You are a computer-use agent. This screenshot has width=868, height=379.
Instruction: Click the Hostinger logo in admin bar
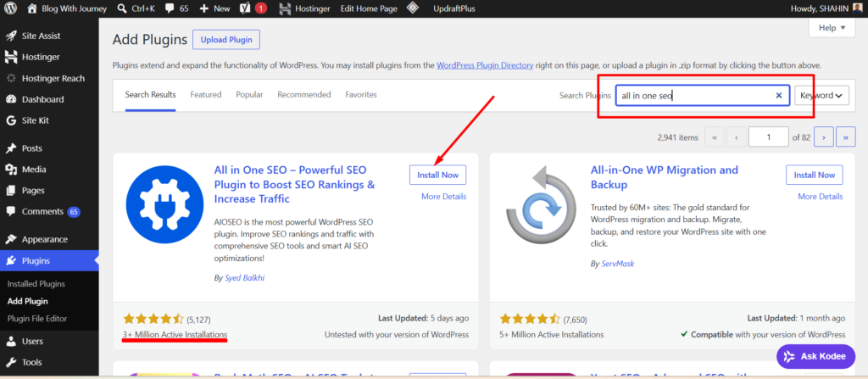285,8
